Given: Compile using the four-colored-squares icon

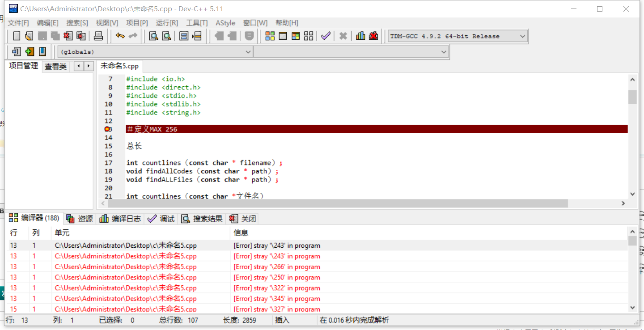Looking at the screenshot, I should (270, 36).
